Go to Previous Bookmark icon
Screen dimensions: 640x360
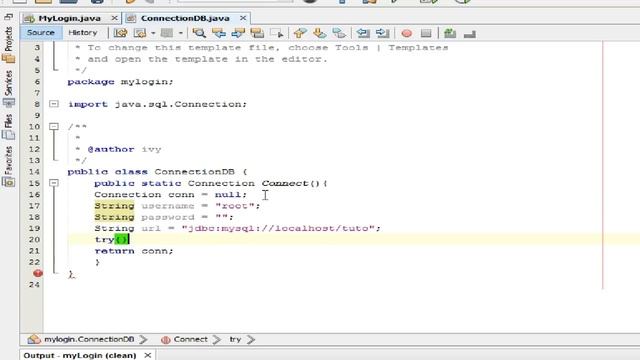(300, 33)
